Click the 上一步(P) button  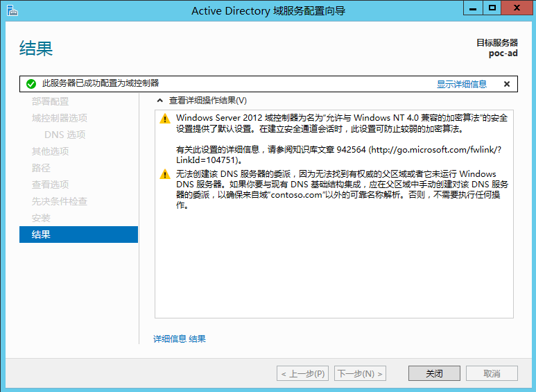click(x=302, y=373)
